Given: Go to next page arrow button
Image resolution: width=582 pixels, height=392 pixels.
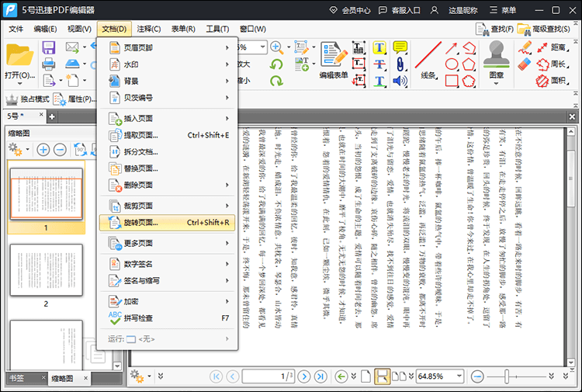Looking at the screenshot, I should [304, 376].
